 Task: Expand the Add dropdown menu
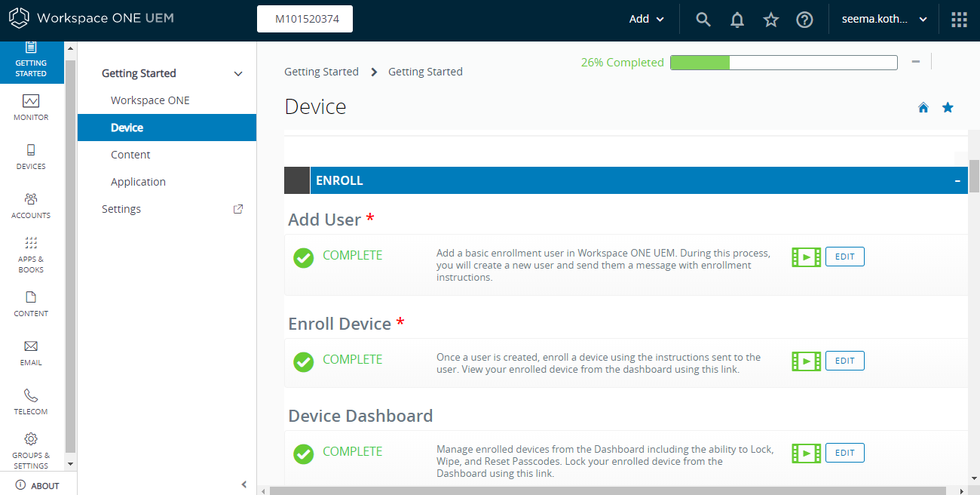pos(647,20)
